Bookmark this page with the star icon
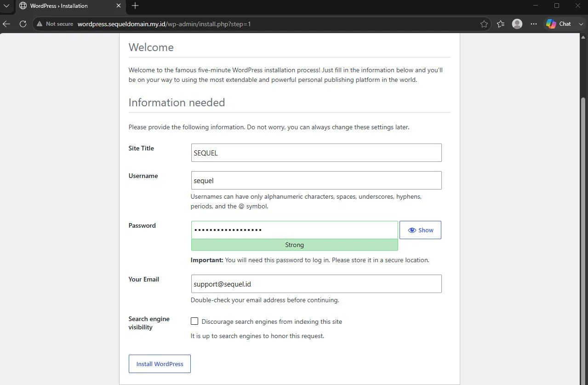The height and width of the screenshot is (385, 588). [484, 24]
